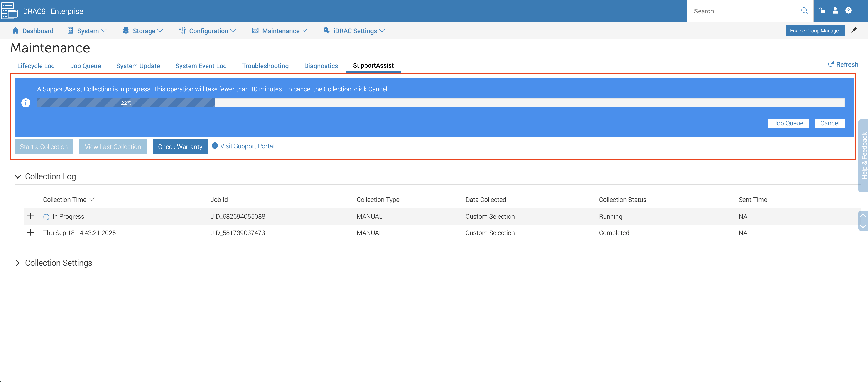Image resolution: width=868 pixels, height=382 pixels.
Task: Click the iDRAC9 server logo icon
Action: [9, 11]
